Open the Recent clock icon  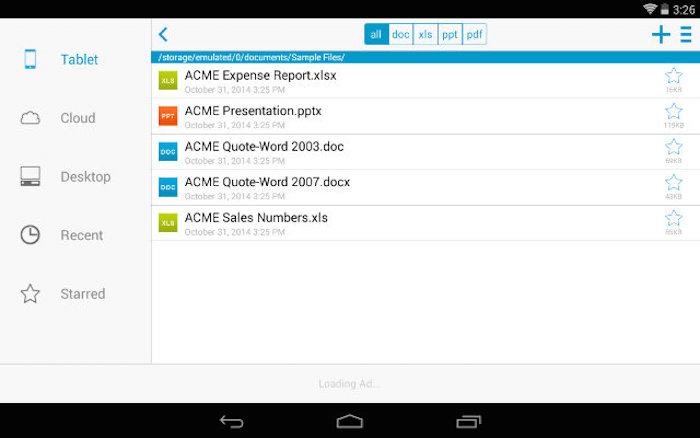pyautogui.click(x=30, y=235)
